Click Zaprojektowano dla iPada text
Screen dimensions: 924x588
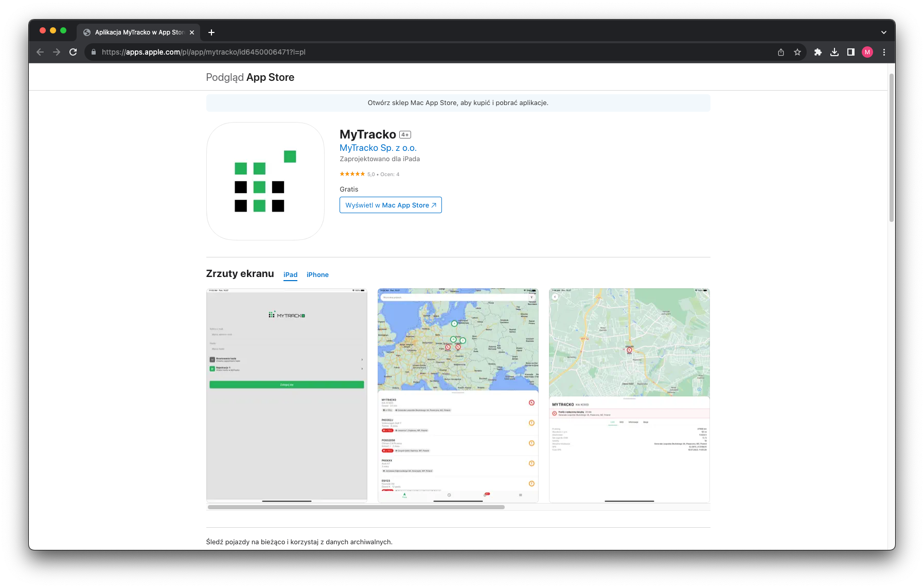coord(380,159)
